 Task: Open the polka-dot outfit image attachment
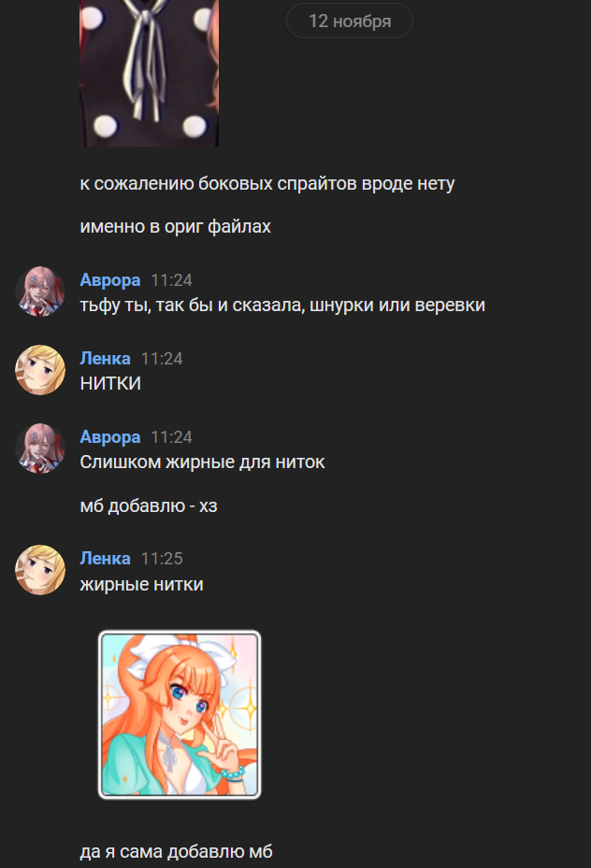(150, 73)
